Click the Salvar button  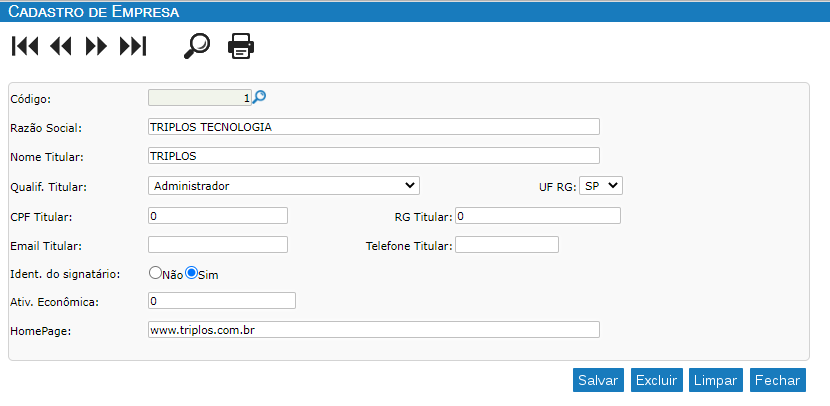(x=598, y=380)
